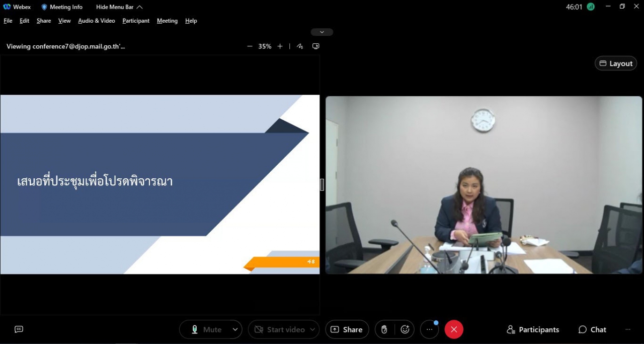Open the Chat panel
The height and width of the screenshot is (344, 644).
pyautogui.click(x=592, y=329)
